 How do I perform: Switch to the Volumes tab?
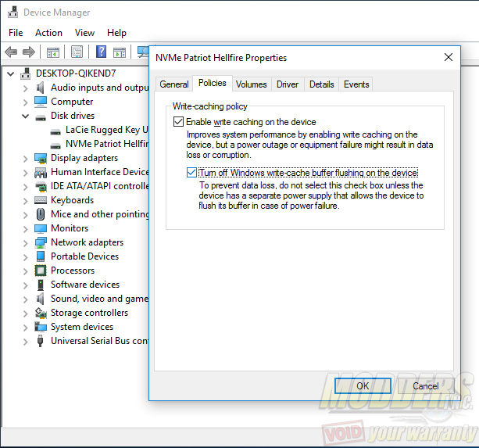(251, 84)
